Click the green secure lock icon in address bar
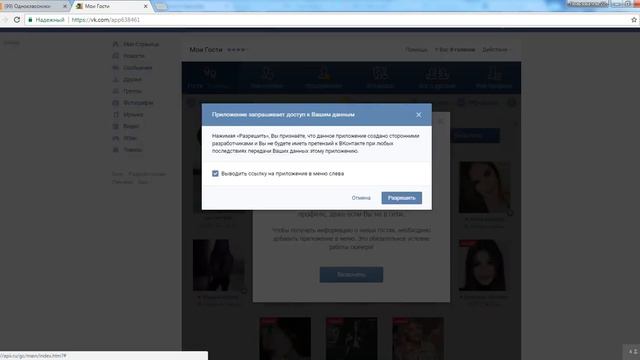 point(30,20)
